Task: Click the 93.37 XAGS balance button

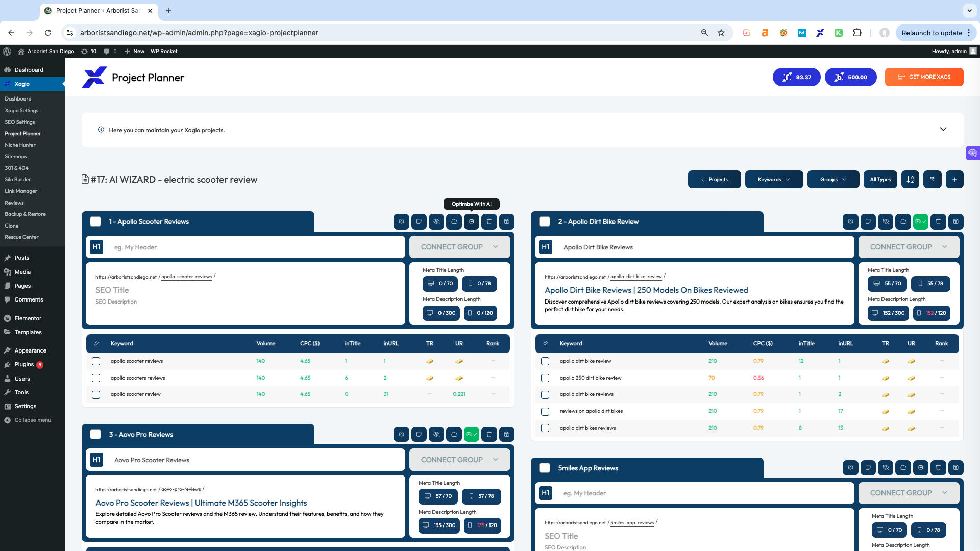Action: point(796,77)
